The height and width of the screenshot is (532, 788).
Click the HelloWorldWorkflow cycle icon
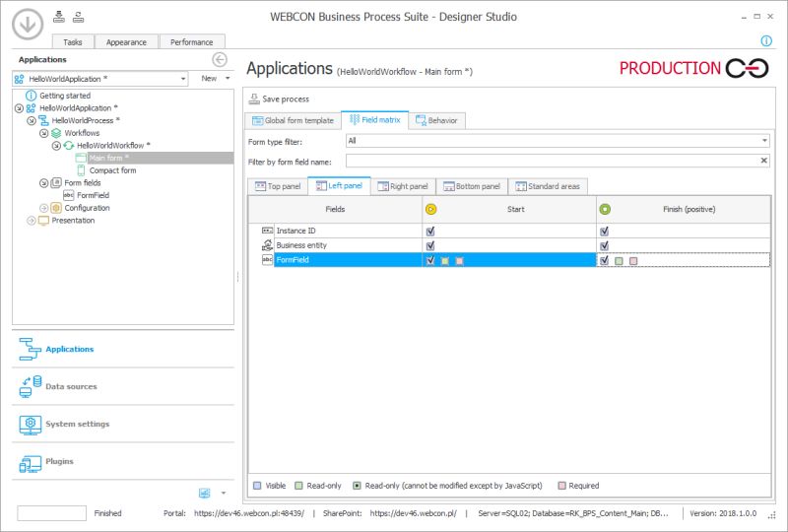(x=69, y=146)
